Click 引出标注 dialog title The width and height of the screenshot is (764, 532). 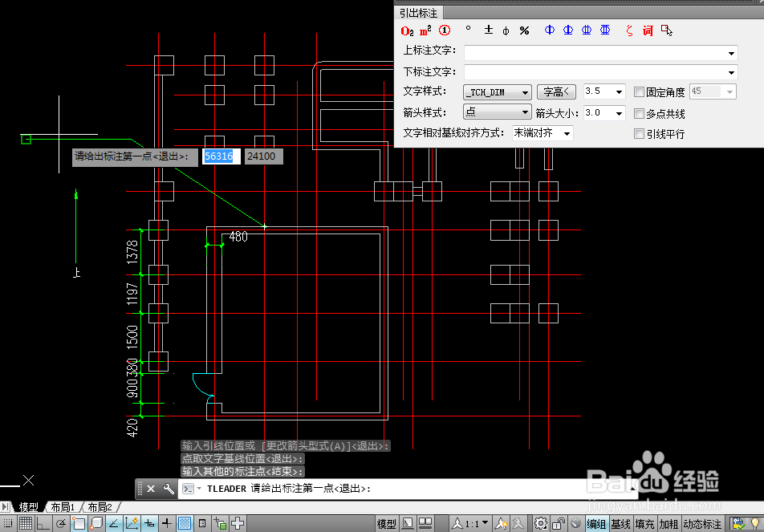click(419, 13)
